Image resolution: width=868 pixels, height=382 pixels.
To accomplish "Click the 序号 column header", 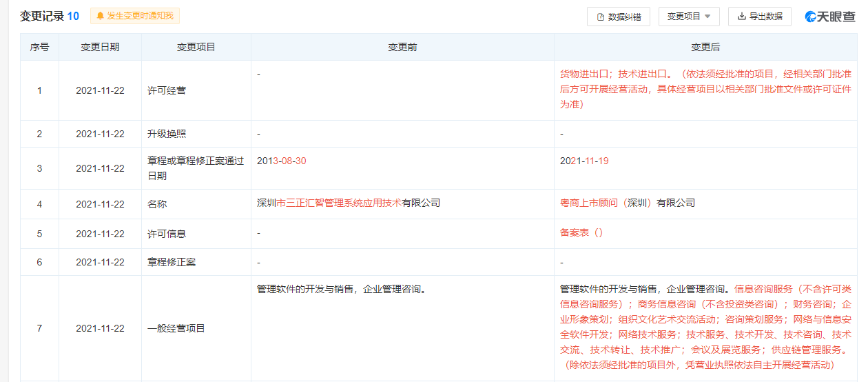I will coord(39,47).
